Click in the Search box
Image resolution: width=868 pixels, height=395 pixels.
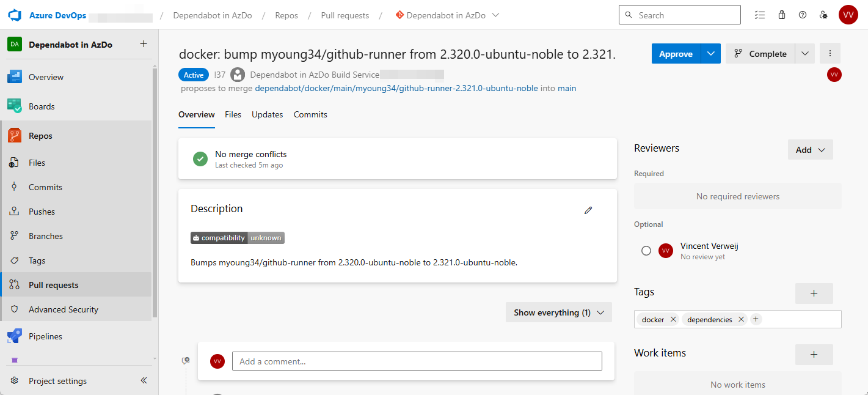(680, 15)
